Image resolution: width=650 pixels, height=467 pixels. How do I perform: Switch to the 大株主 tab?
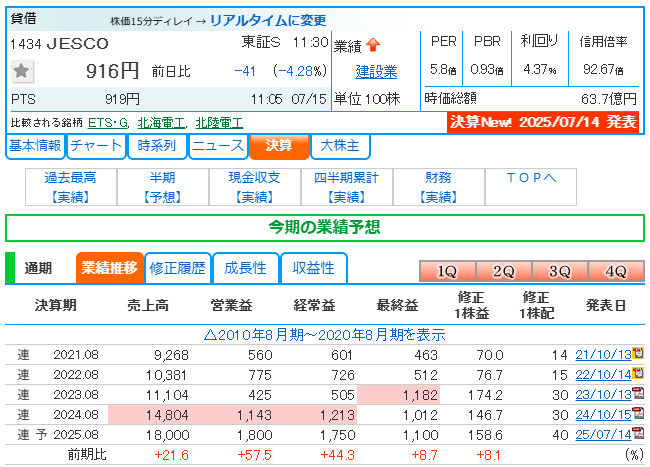pos(340,146)
